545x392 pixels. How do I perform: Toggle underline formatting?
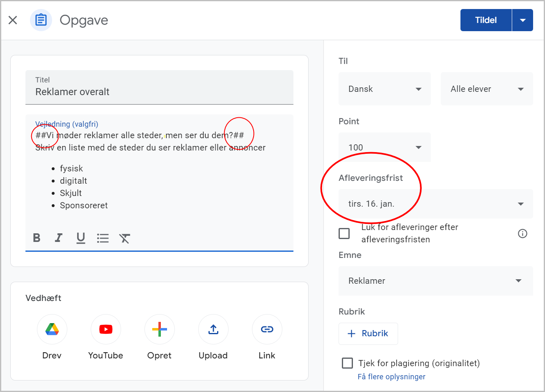pos(81,238)
